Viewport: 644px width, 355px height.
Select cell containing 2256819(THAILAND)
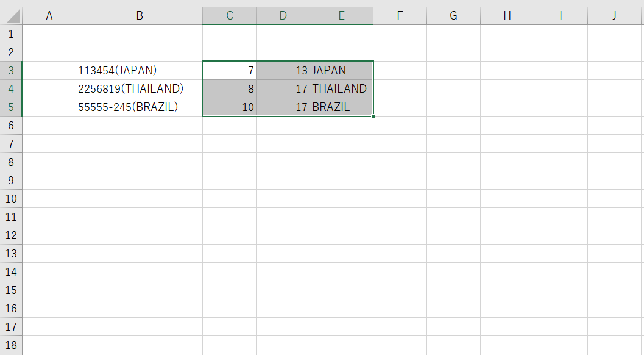140,89
